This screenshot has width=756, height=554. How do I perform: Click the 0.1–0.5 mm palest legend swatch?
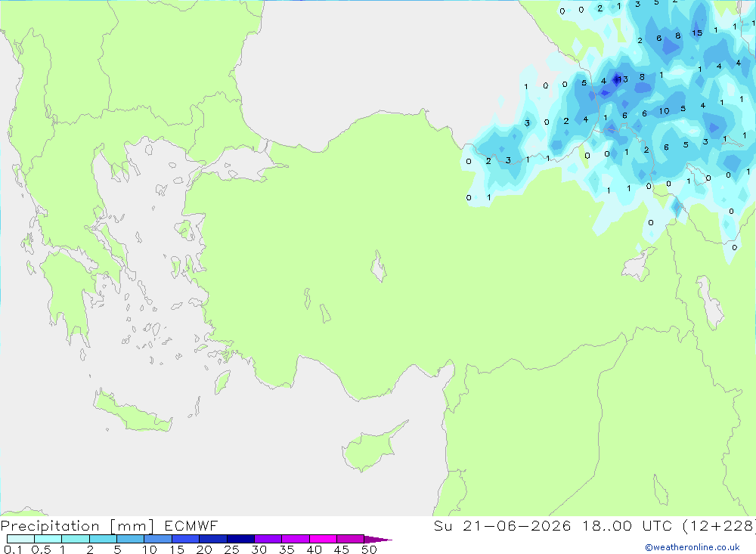coord(20,539)
